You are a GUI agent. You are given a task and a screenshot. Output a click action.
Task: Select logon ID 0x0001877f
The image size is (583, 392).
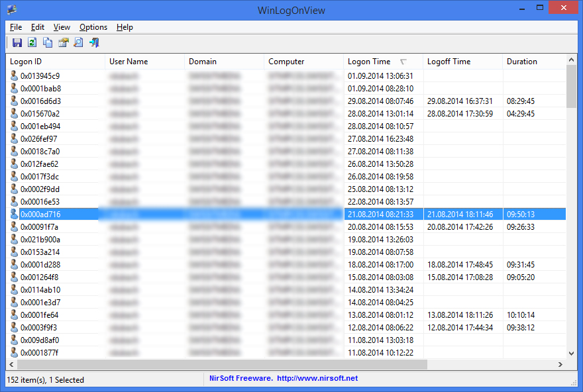pos(39,353)
